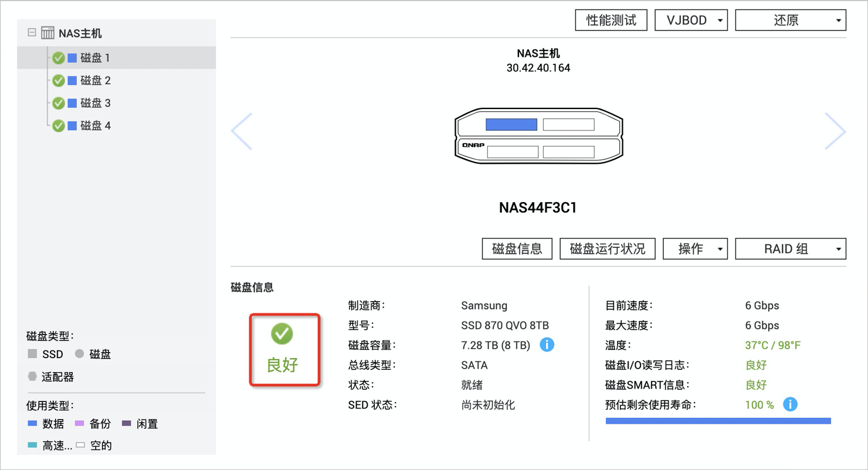The width and height of the screenshot is (868, 470).
Task: Show previous enclosure with left arrow
Action: (x=242, y=131)
